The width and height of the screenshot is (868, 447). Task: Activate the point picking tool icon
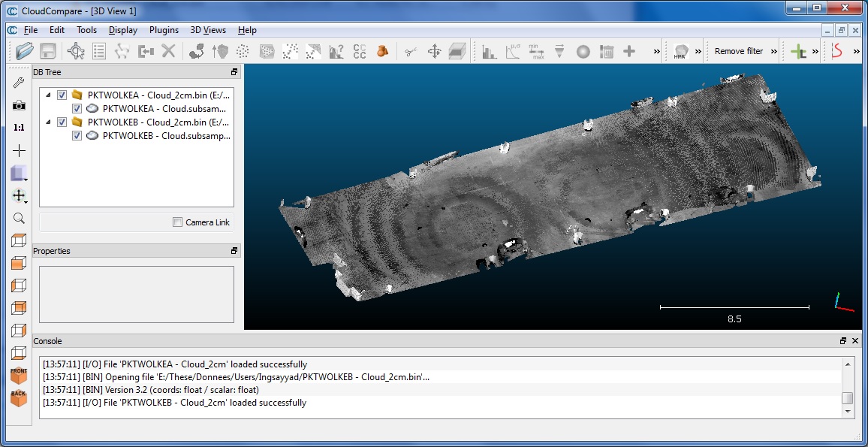coord(76,51)
